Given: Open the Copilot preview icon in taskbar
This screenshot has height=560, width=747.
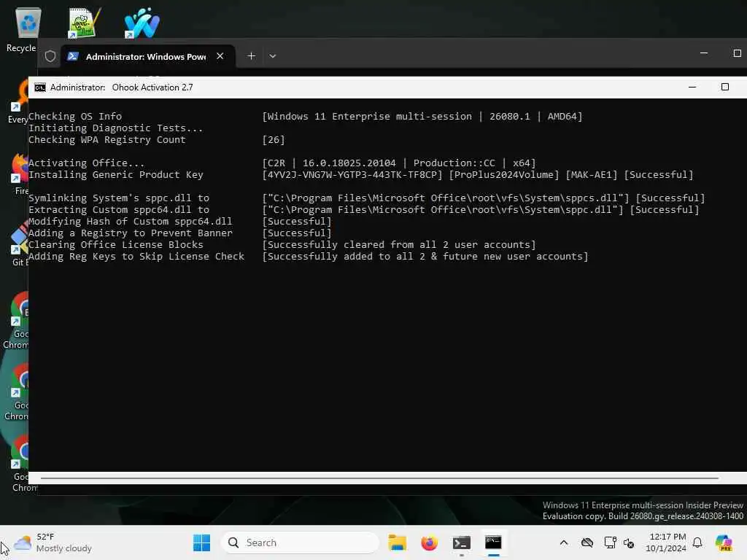Looking at the screenshot, I should pos(724,542).
